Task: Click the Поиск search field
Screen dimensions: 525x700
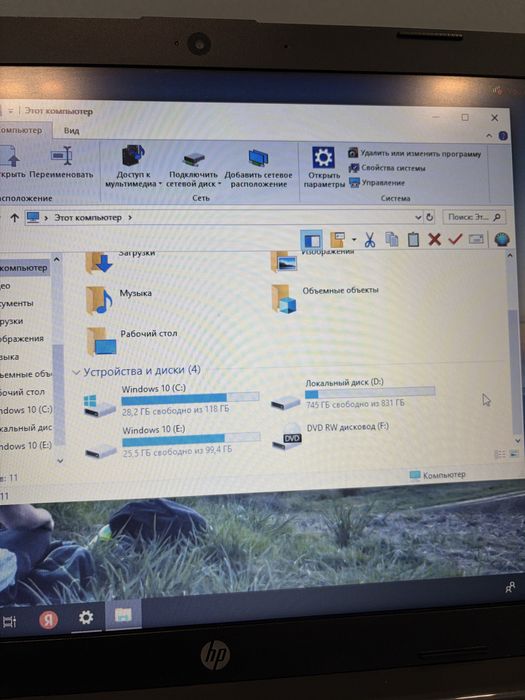Action: [474, 217]
